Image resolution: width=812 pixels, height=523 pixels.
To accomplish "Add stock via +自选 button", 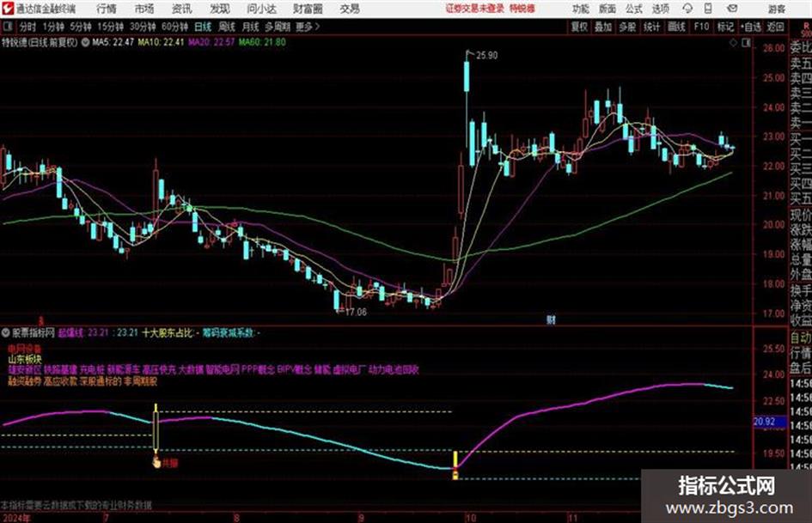I will coord(750,27).
